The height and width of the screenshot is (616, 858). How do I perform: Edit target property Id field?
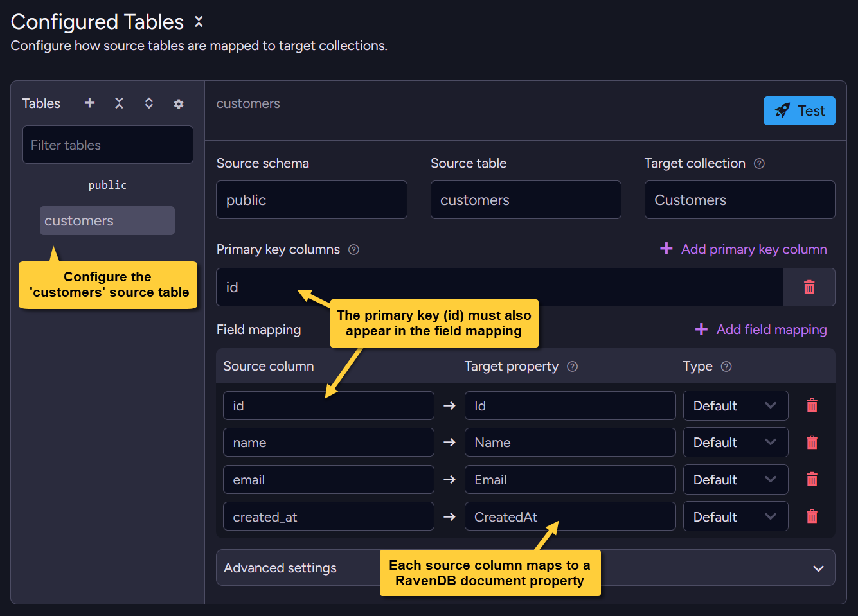570,405
